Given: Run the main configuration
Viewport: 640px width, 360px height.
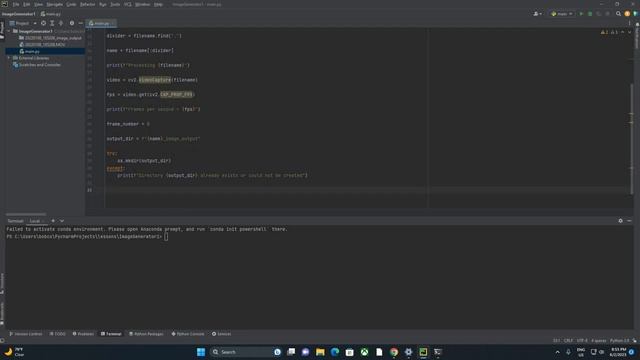Looking at the screenshot, I should (581, 14).
